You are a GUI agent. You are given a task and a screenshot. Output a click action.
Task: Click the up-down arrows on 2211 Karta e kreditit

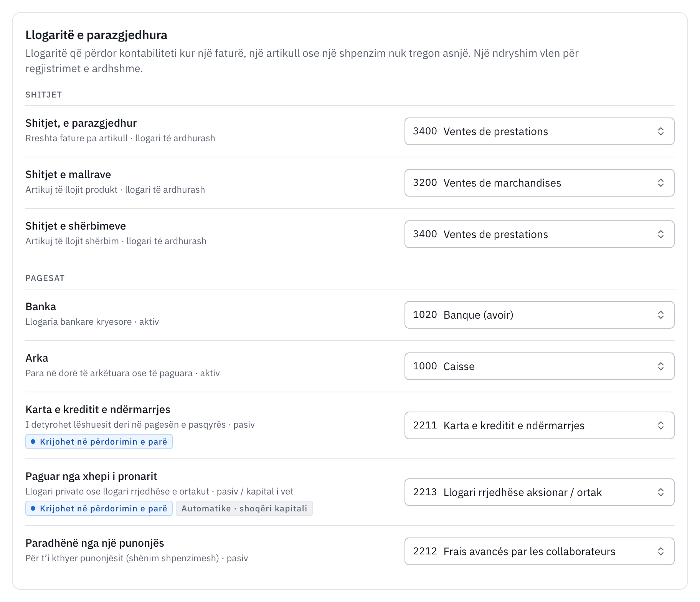[661, 425]
